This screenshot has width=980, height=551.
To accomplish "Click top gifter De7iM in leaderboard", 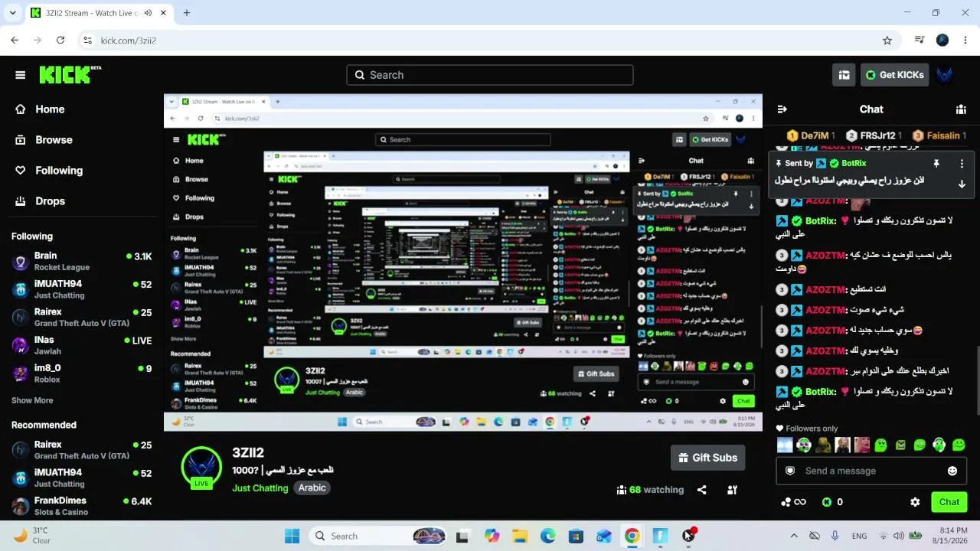I will [x=811, y=135].
